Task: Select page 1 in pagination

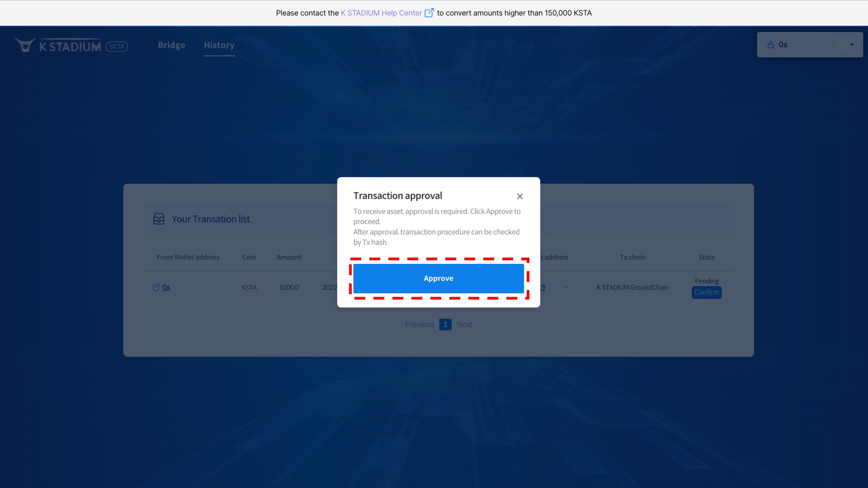Action: tap(445, 324)
